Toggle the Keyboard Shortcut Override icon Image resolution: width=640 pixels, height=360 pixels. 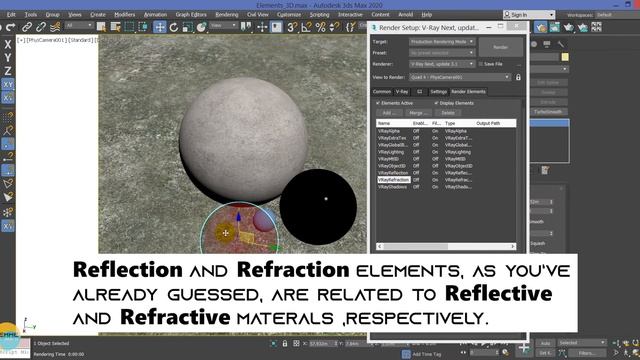pyautogui.click(x=276, y=27)
